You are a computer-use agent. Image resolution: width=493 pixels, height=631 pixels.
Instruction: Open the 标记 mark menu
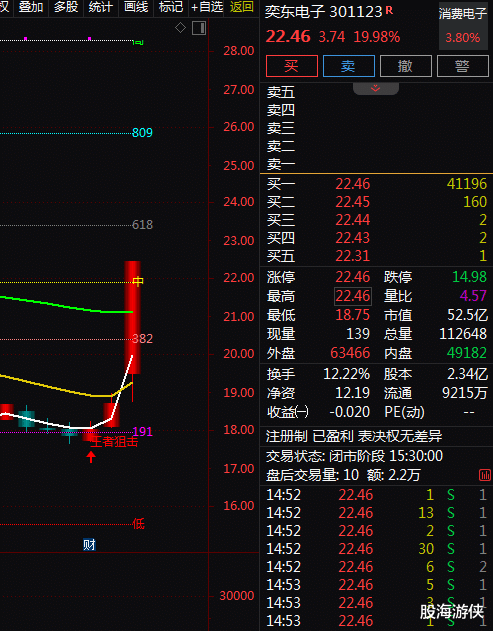[x=171, y=7]
